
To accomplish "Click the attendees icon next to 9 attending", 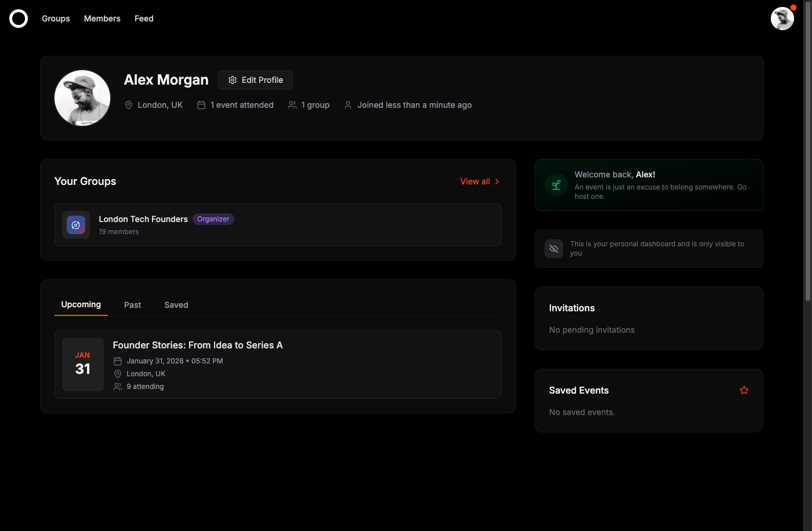I will pyautogui.click(x=118, y=386).
